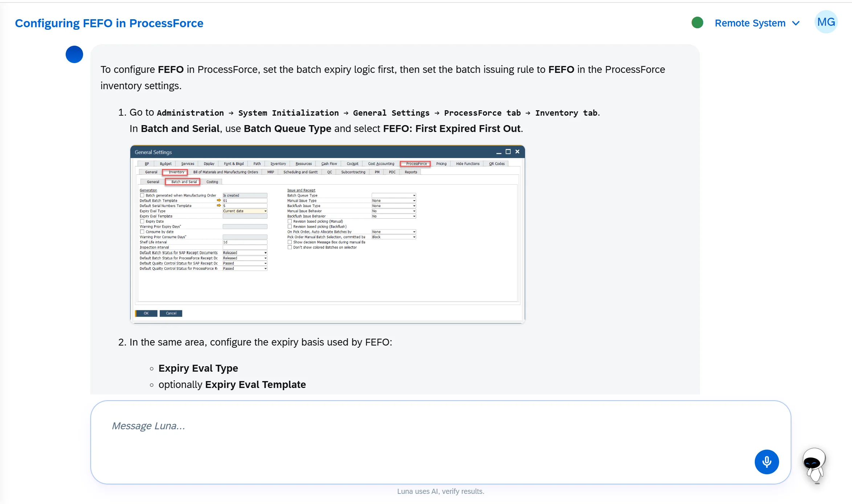Click the orange link arrow beside Default Serial Numbers Template
This screenshot has height=504, width=852.
[219, 205]
